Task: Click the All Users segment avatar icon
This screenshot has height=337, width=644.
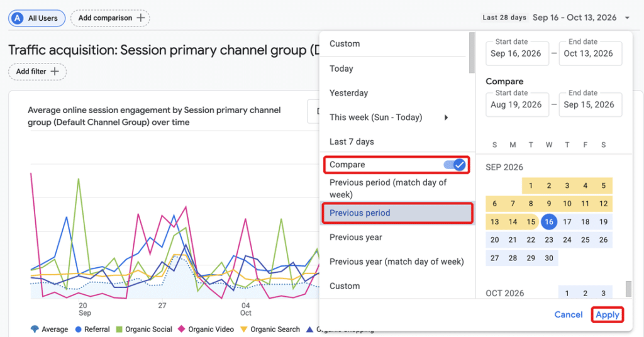Action: [x=17, y=18]
